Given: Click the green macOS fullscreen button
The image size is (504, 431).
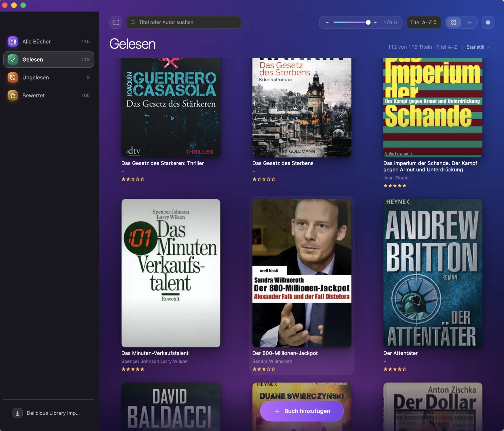Looking at the screenshot, I should pyautogui.click(x=23, y=5).
